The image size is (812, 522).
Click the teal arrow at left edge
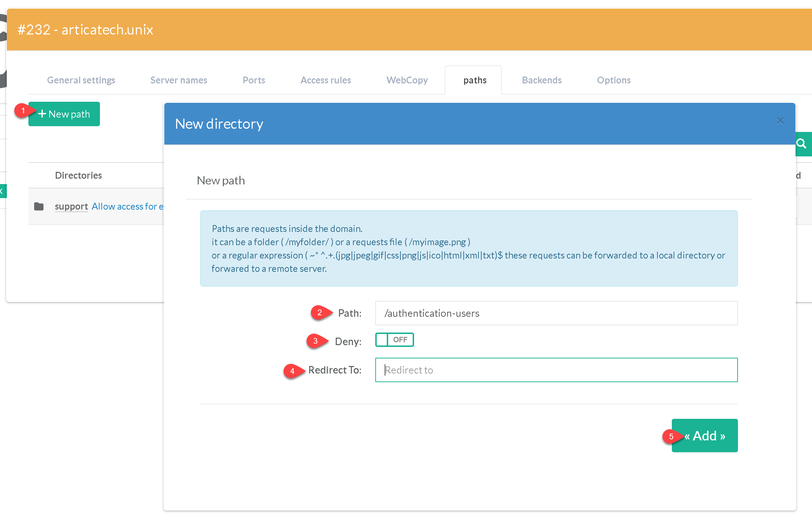coord(3,191)
